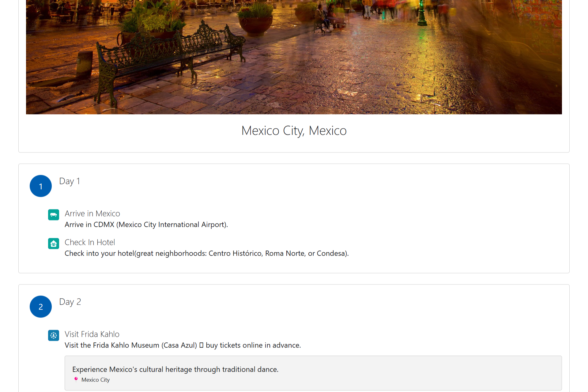
Task: Select the Visit Frida Kahlo heading
Action: coord(92,334)
